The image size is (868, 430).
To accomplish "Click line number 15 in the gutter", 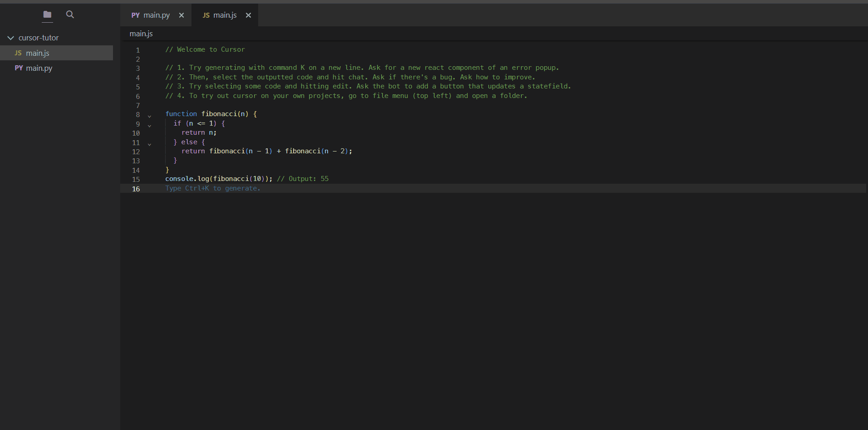I will 136,179.
